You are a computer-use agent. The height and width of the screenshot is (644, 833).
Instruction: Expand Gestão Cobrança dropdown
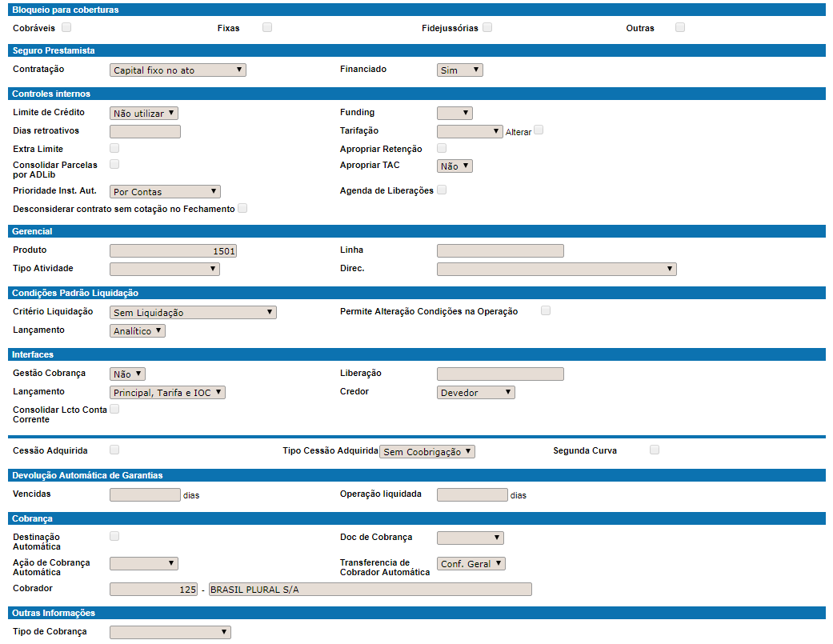[127, 374]
